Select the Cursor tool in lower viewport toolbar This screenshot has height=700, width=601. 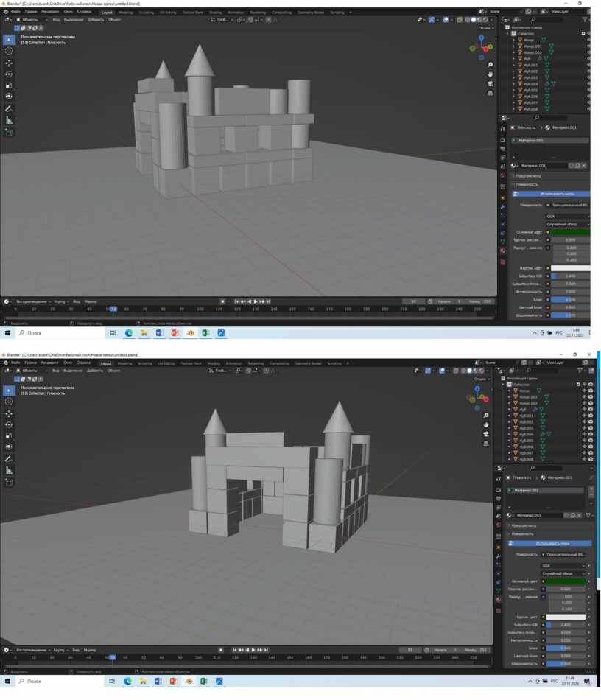click(9, 402)
